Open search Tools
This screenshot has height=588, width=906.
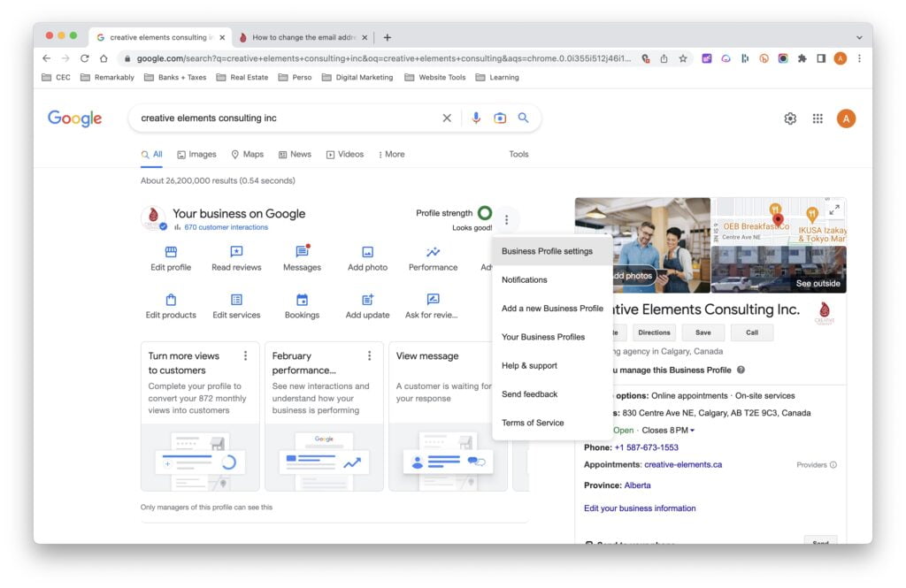click(x=518, y=154)
